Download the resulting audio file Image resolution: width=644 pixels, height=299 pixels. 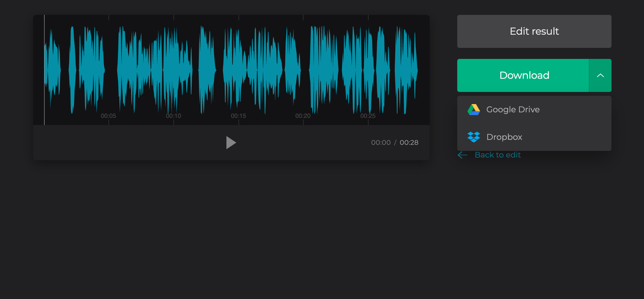pos(523,75)
